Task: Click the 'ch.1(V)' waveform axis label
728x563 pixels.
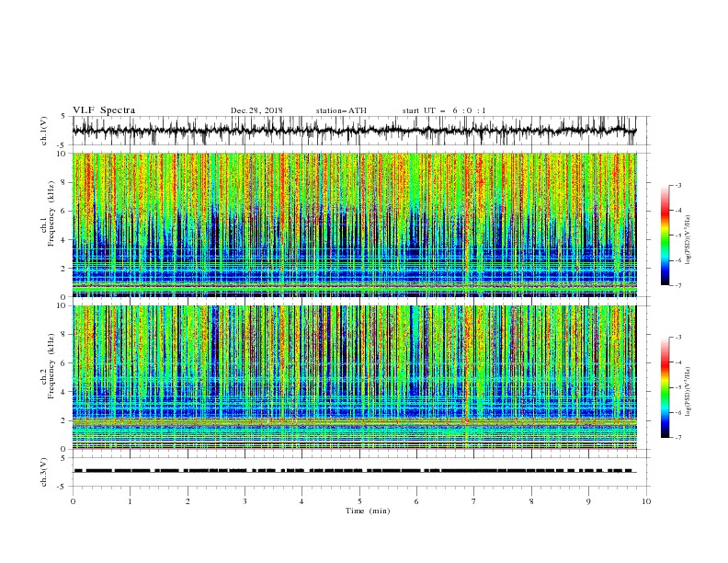Action: pyautogui.click(x=44, y=131)
